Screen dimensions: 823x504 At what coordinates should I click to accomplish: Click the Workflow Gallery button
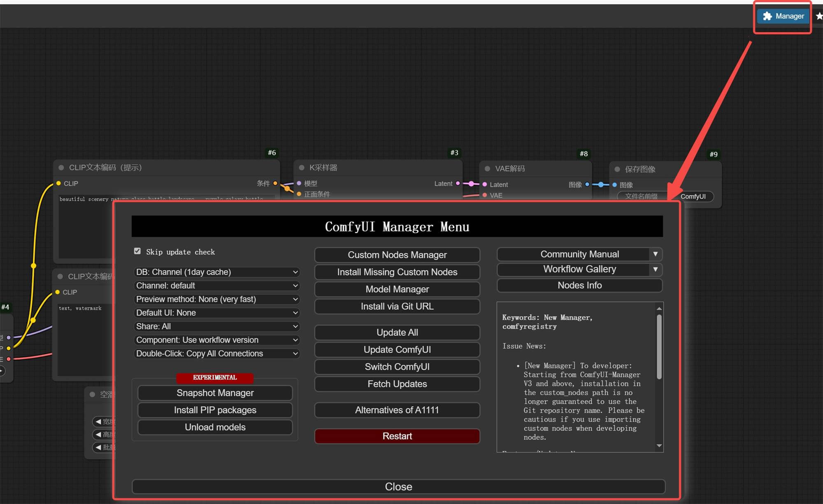click(x=573, y=269)
